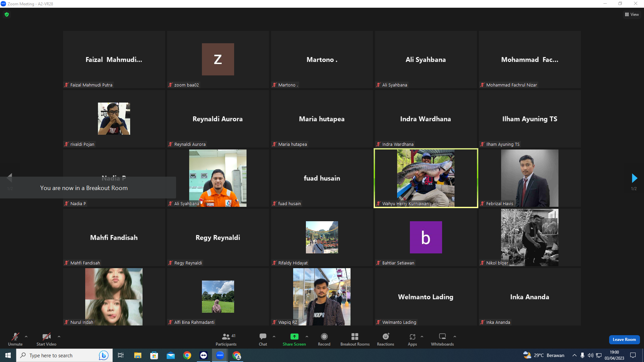The image size is (644, 362).
Task: Click the fuad husain name label
Action: pyautogui.click(x=289, y=204)
